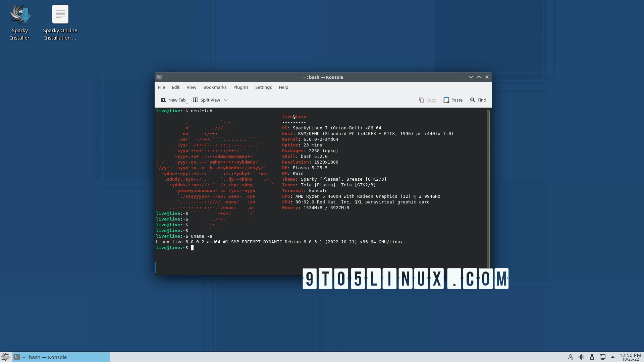This screenshot has width=644, height=362.
Task: Open the user session tray icon
Action: 571,357
